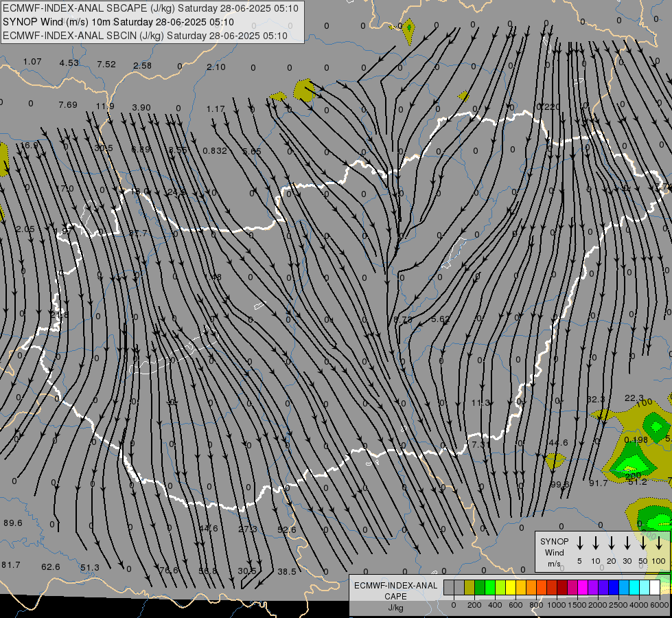This screenshot has height=618, width=672.
Task: Click the map value 5.62
Action: tap(441, 319)
